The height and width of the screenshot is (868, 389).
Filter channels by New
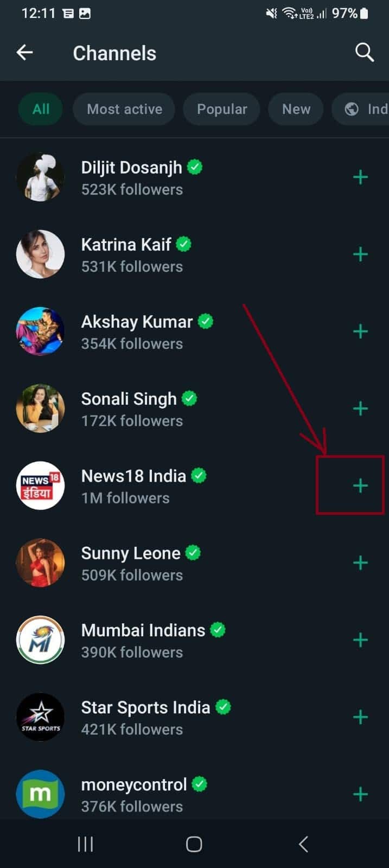pos(296,109)
